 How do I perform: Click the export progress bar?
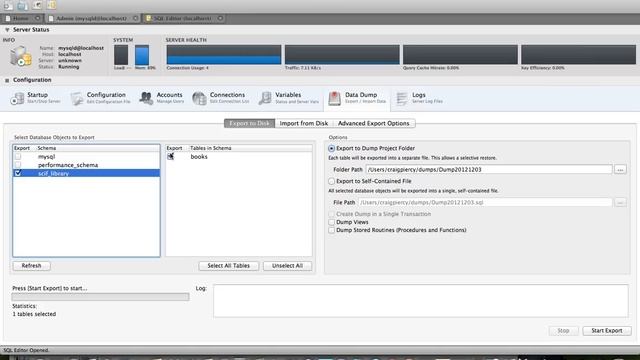pos(100,297)
